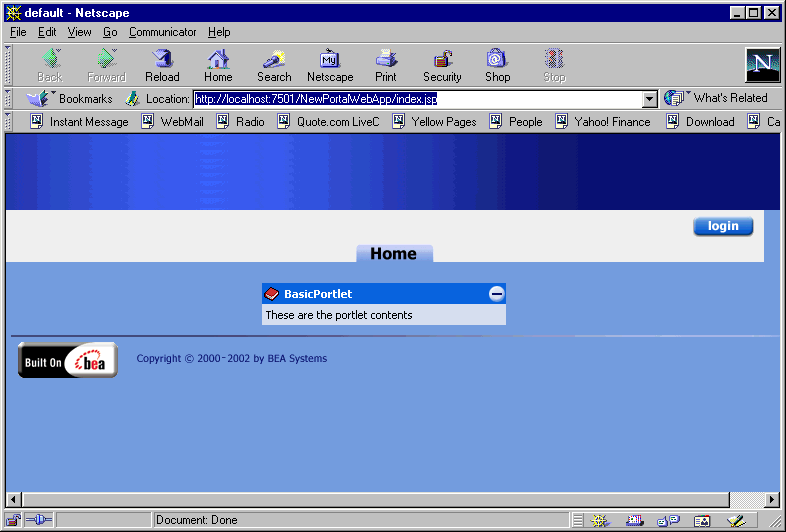Expand the Location URL dropdown arrow
This screenshot has width=786, height=532.
point(650,99)
